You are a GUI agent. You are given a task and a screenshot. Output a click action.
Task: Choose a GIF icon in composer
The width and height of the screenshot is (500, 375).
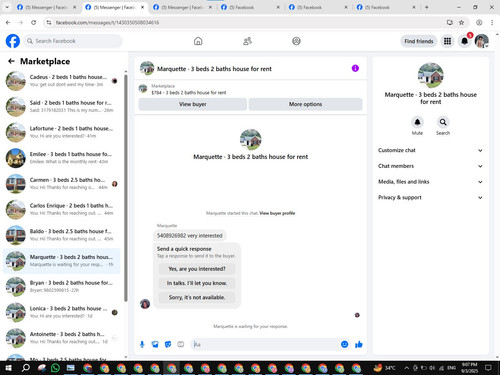point(181,344)
